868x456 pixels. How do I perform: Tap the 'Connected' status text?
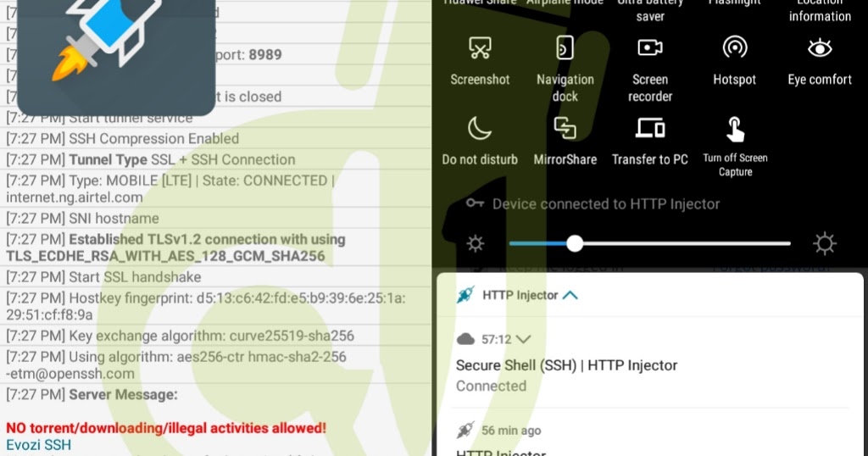pyautogui.click(x=491, y=386)
